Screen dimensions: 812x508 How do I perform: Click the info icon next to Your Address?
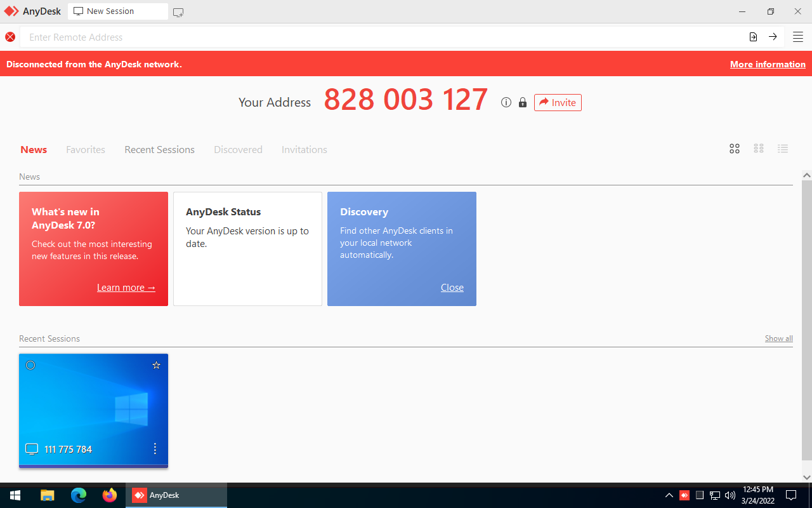[x=506, y=102]
